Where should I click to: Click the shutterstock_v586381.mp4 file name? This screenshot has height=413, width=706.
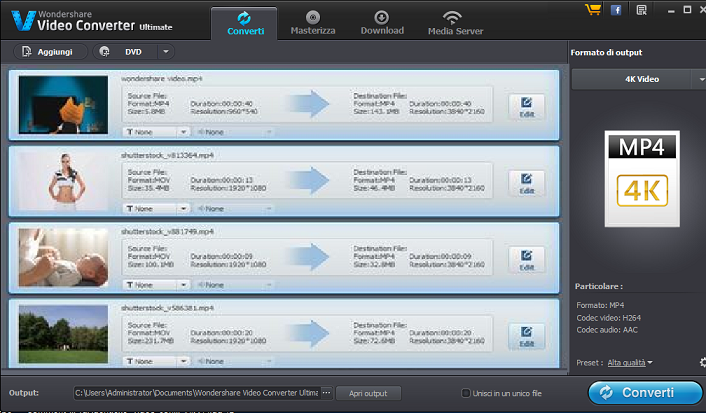pos(167,308)
